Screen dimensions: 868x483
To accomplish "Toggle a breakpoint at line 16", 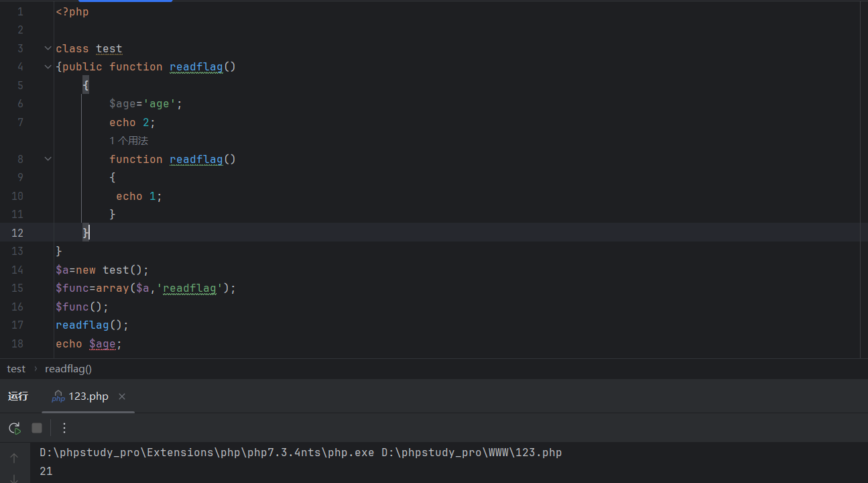I will coord(17,307).
